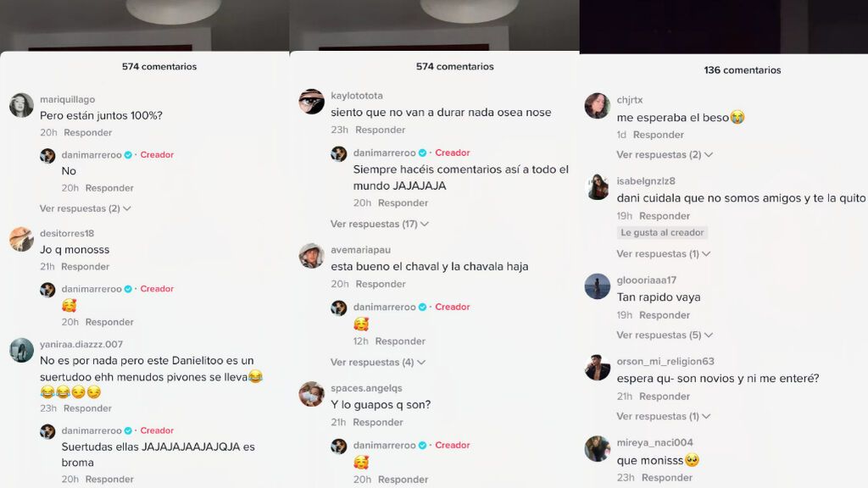This screenshot has width=868, height=488.
Task: Open spaces.angelqs avatar
Action: [312, 394]
